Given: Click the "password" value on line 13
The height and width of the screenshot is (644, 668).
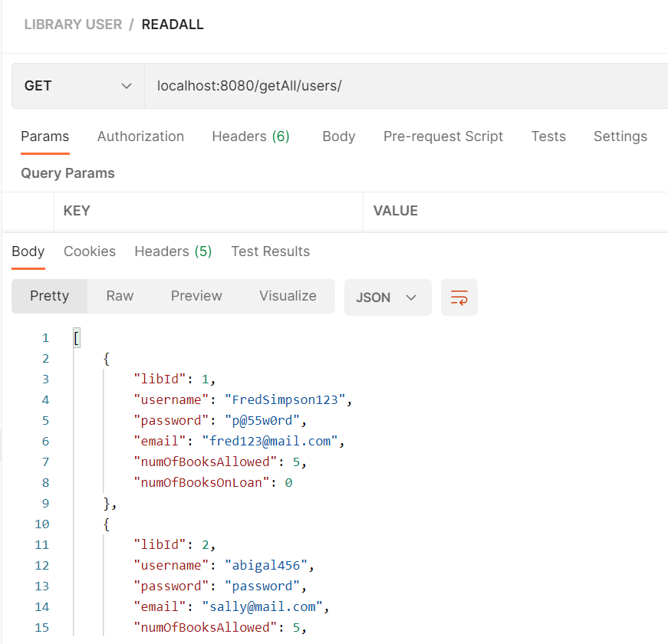Looking at the screenshot, I should pos(262,586).
